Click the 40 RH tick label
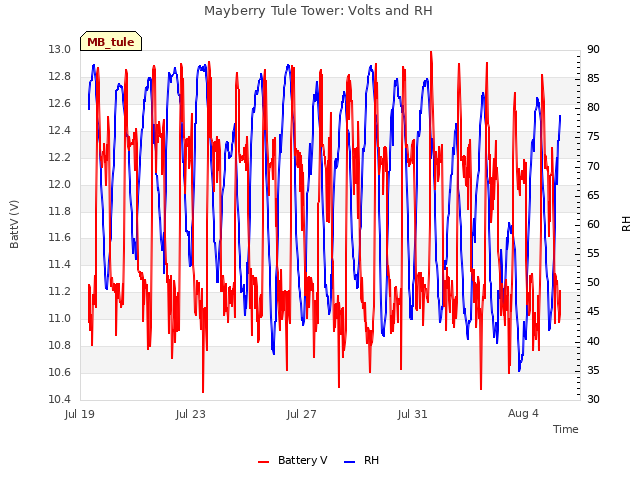The height and width of the screenshot is (480, 640). 593,341
